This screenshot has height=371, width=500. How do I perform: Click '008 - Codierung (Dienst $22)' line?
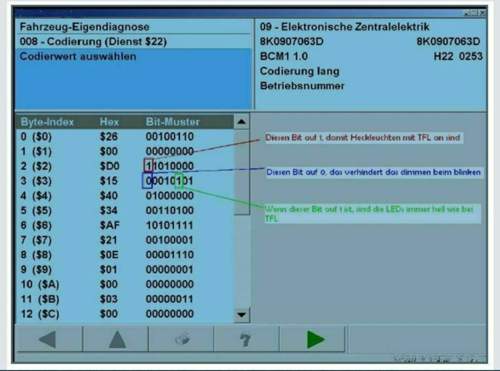coord(93,42)
